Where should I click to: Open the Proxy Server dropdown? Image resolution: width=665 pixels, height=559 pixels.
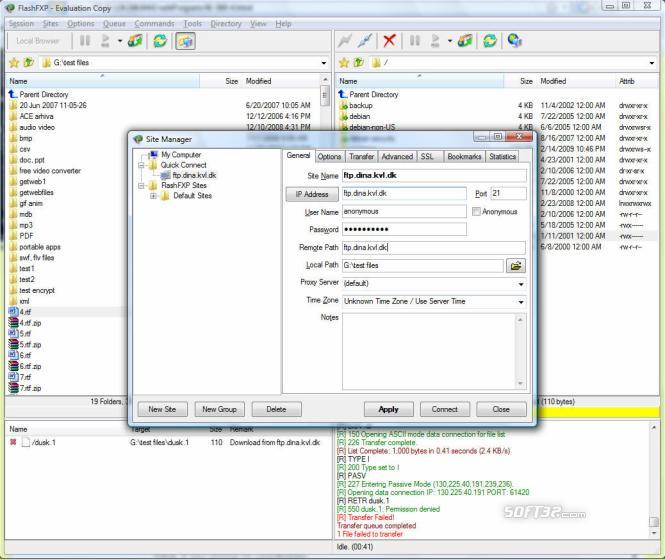[x=521, y=283]
